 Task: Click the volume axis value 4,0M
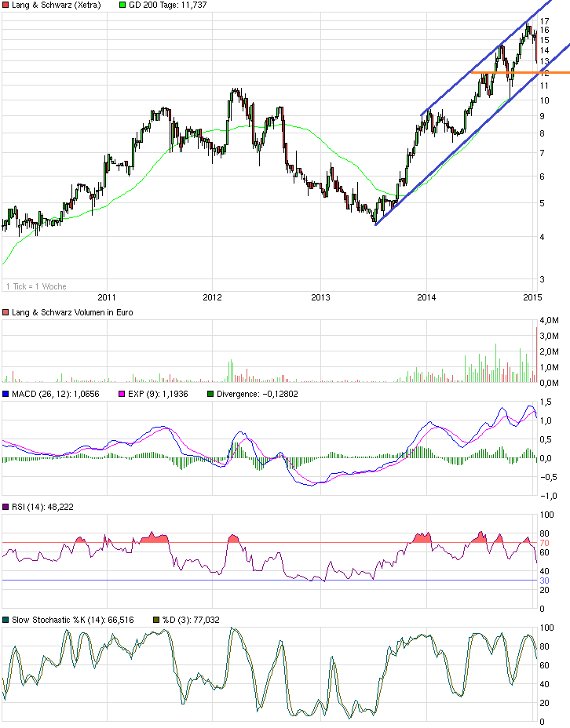pos(549,320)
